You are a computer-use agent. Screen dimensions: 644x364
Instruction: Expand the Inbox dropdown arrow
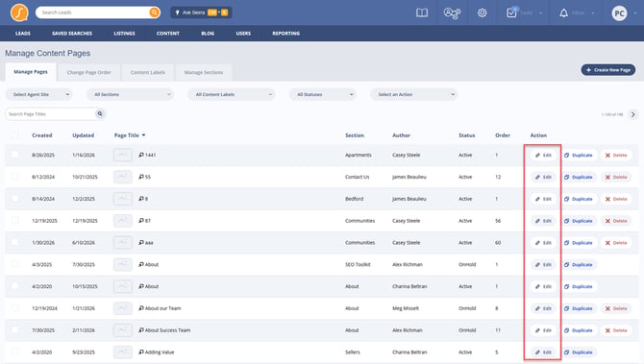click(593, 13)
